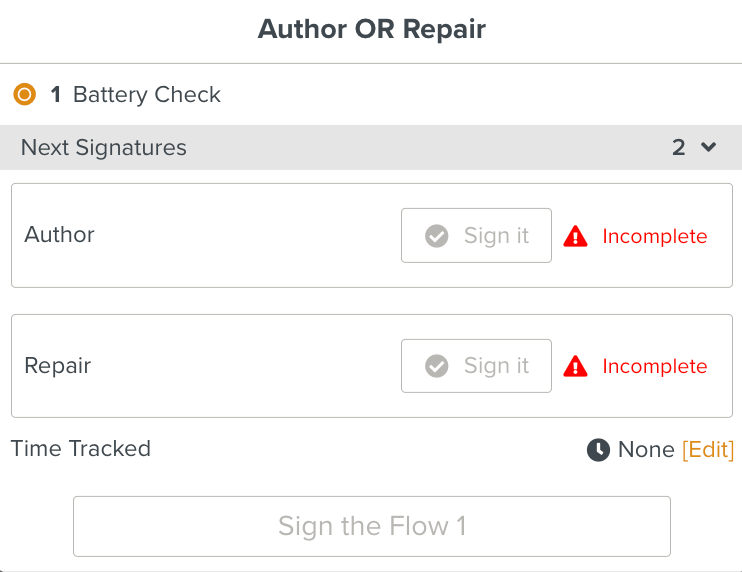Click the Repair signature role label
Image resolution: width=742 pixels, height=572 pixels.
click(x=58, y=365)
